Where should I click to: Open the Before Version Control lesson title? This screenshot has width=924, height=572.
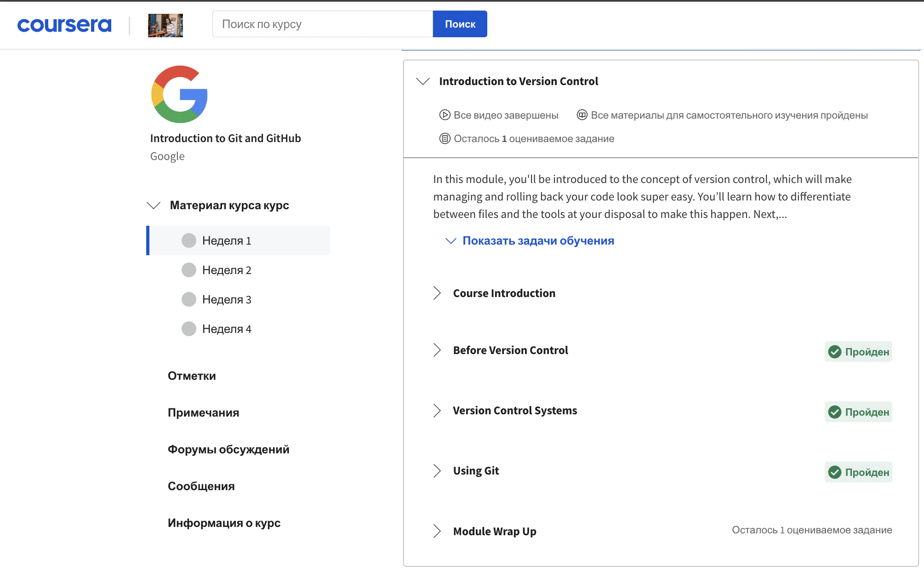pyautogui.click(x=510, y=350)
